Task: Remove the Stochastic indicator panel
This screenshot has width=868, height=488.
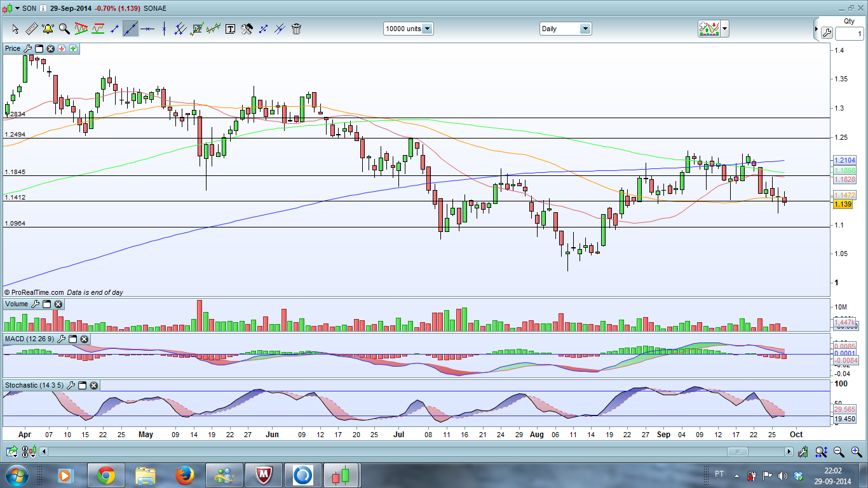Action: tap(93, 385)
